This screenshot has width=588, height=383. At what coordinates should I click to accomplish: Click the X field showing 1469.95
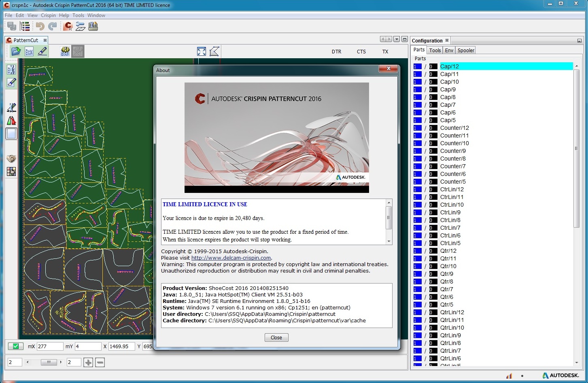122,346
